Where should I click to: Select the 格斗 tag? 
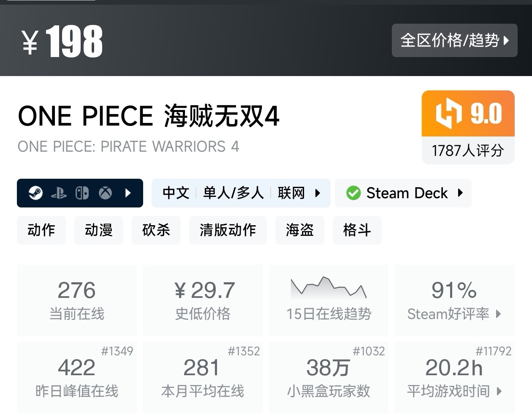(x=357, y=230)
